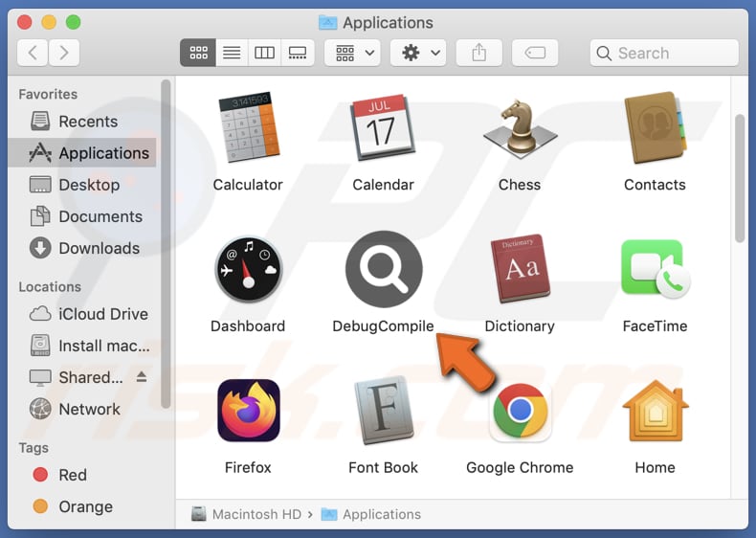Open the group-by arrangement dropdown
The image size is (756, 538).
point(352,53)
